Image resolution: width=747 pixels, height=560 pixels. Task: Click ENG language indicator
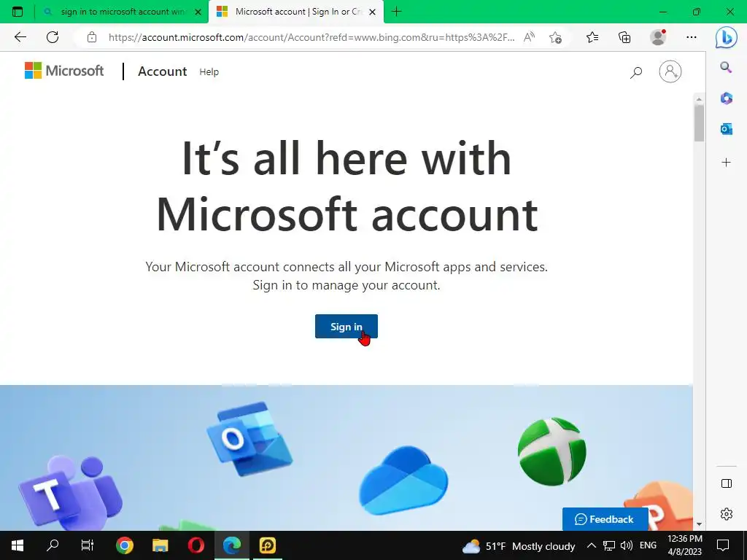648,545
